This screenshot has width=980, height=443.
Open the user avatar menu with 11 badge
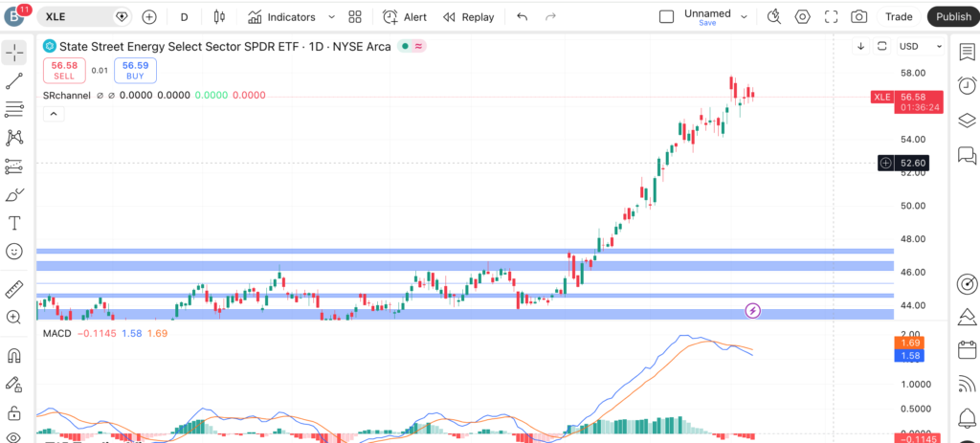(15, 15)
